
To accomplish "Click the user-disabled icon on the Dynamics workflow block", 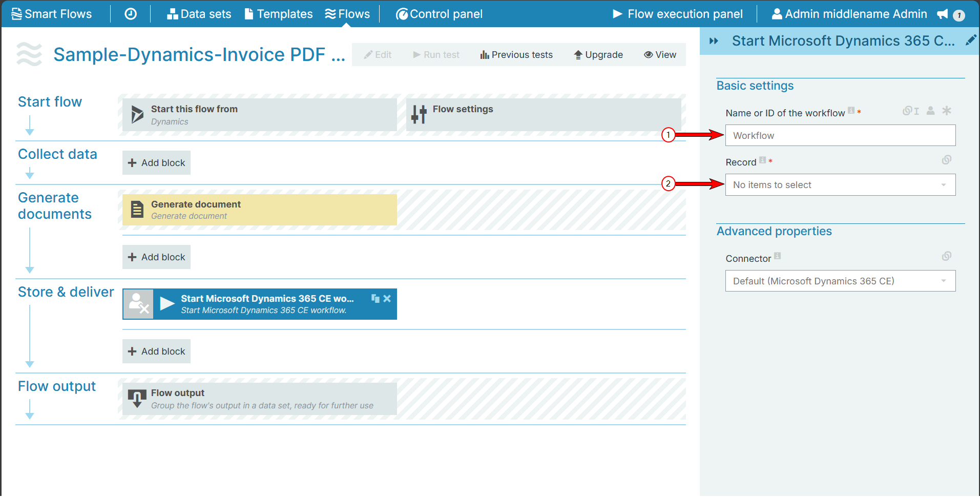I will point(138,304).
